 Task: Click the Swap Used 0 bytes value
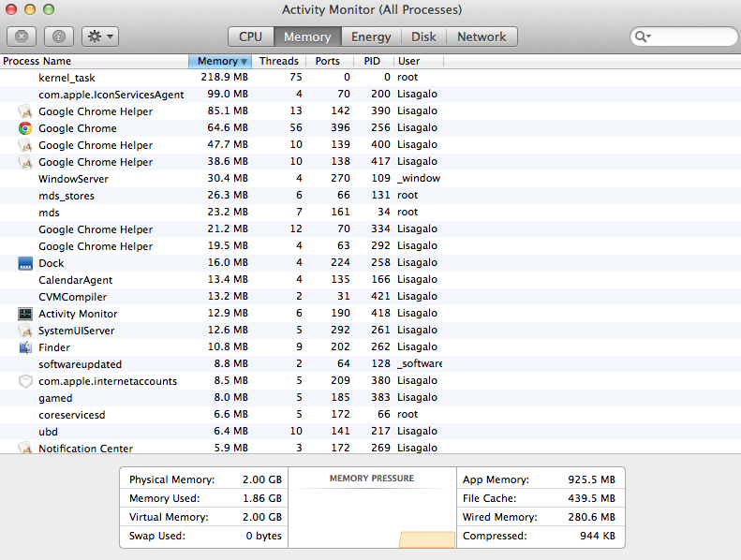point(263,536)
